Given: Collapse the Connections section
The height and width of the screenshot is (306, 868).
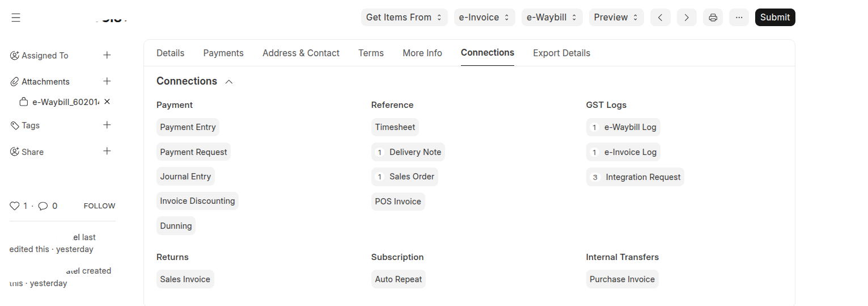Looking at the screenshot, I should (229, 82).
